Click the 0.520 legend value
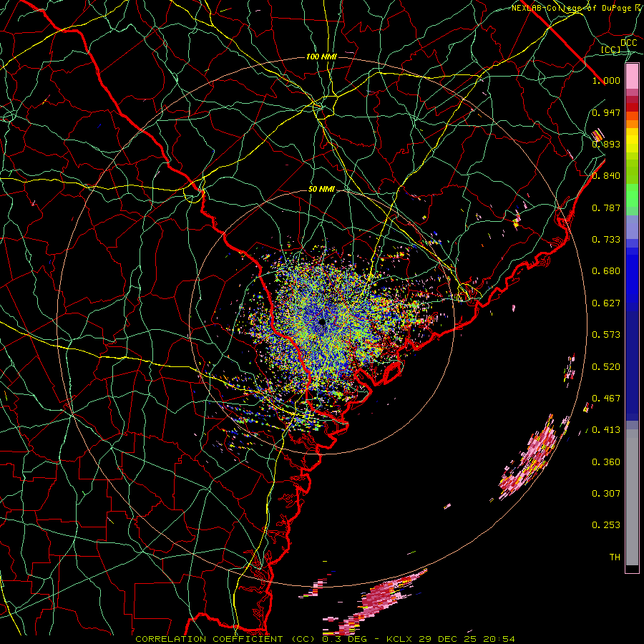 coord(606,367)
